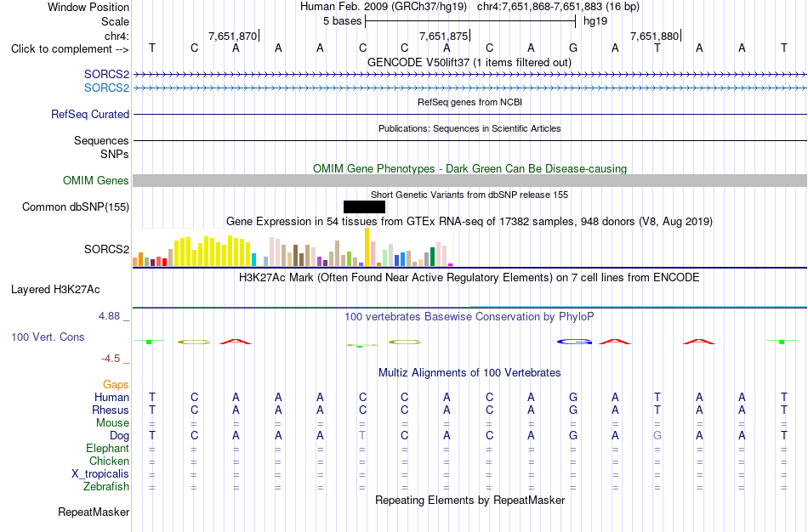Click the '5 bases' scale bar
The height and width of the screenshot is (532, 808).
click(x=470, y=21)
